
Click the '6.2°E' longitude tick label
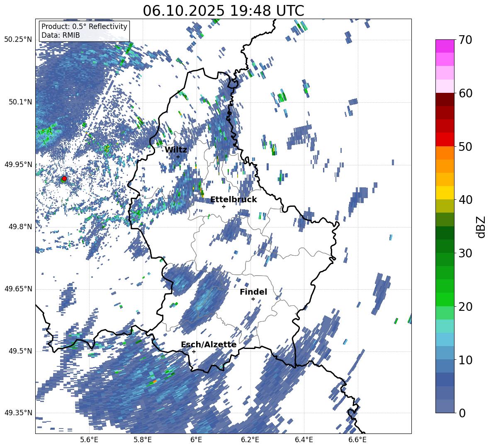(250, 440)
